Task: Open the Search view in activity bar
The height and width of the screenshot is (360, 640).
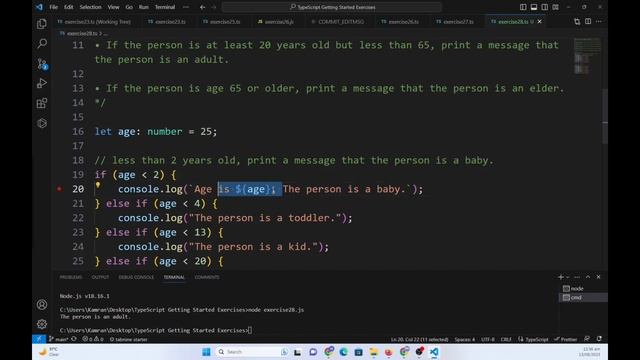Action: (42, 44)
